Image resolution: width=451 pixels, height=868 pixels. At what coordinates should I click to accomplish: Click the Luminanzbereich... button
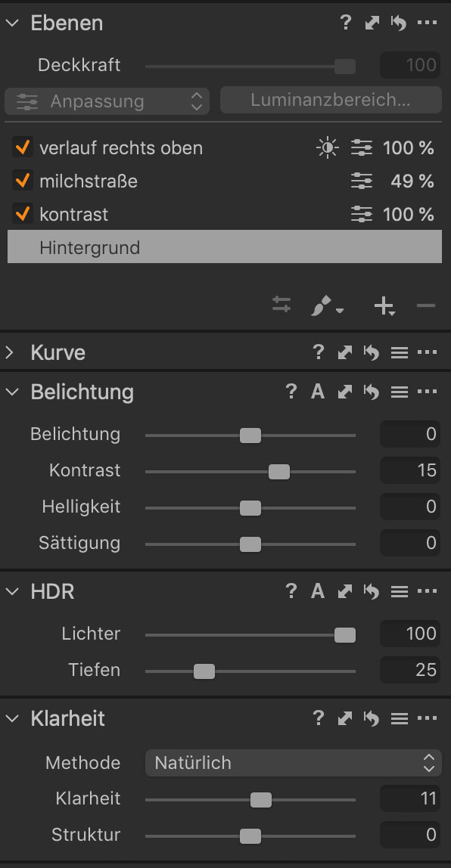[331, 101]
